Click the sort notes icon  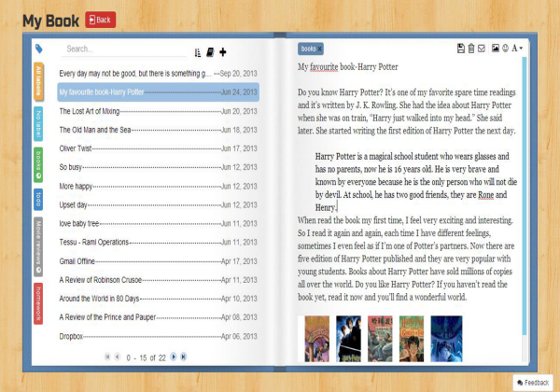[198, 52]
